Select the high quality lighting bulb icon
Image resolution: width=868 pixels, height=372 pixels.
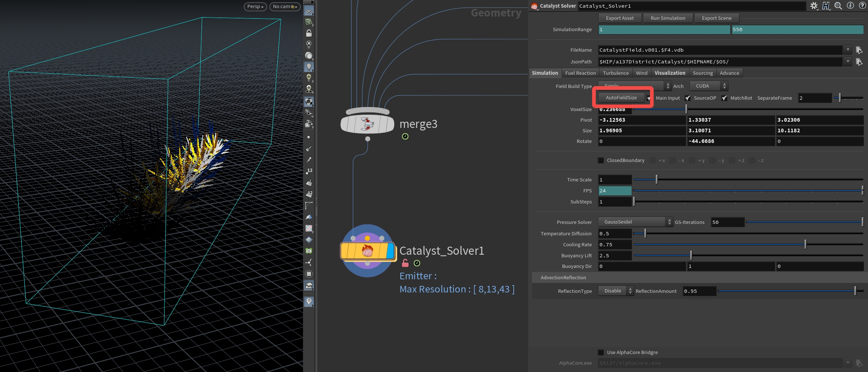pos(309,78)
